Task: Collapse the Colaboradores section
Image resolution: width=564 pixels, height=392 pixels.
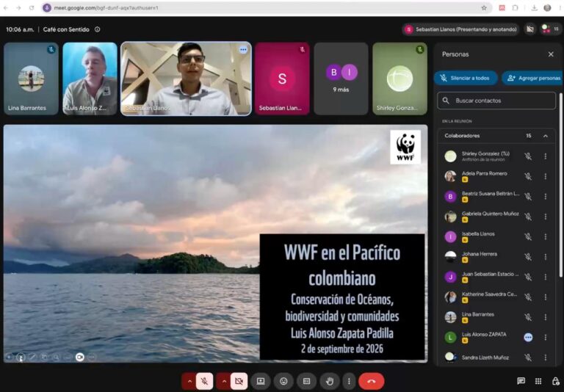Action: click(x=546, y=136)
